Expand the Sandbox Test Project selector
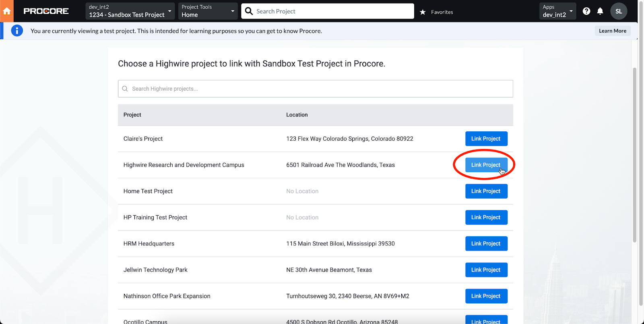Screen dimensions: 644x324 (130, 11)
